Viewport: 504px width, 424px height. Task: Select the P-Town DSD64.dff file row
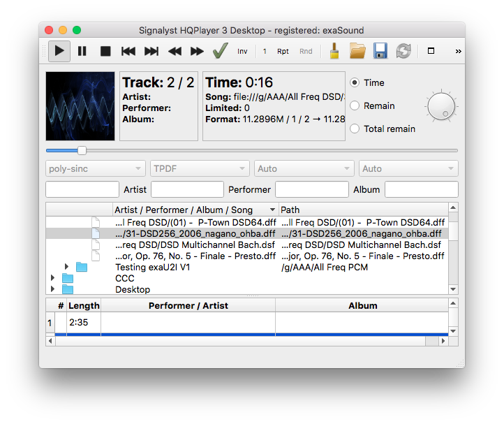(x=247, y=222)
